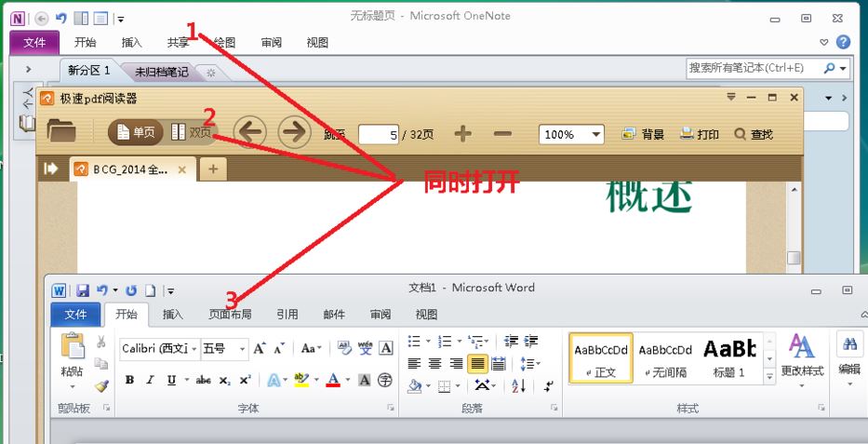Select the Format Painter brush in Word
This screenshot has height=444, width=868.
coord(100,385)
